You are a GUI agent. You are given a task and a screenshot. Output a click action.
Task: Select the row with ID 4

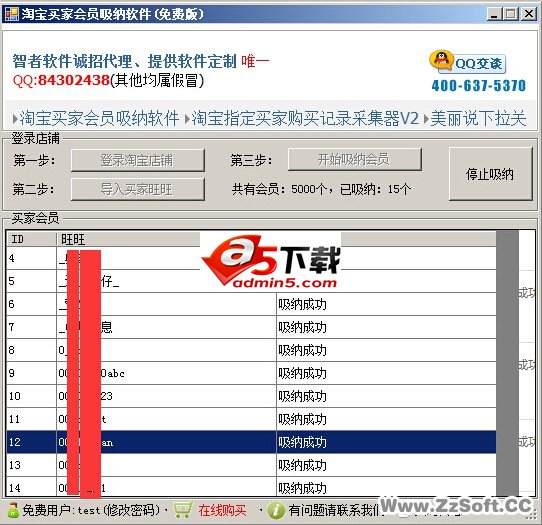(251, 258)
